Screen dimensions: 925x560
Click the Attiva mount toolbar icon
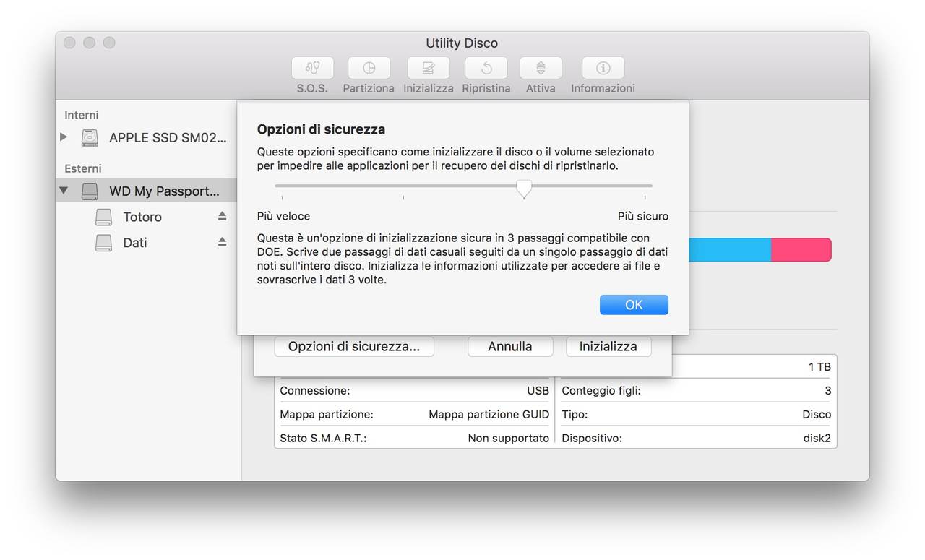coord(541,68)
